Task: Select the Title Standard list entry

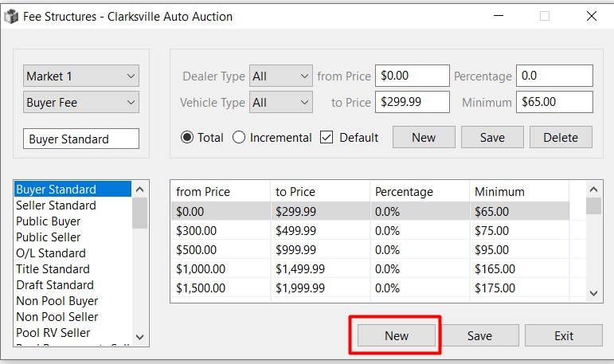Action: tap(53, 269)
